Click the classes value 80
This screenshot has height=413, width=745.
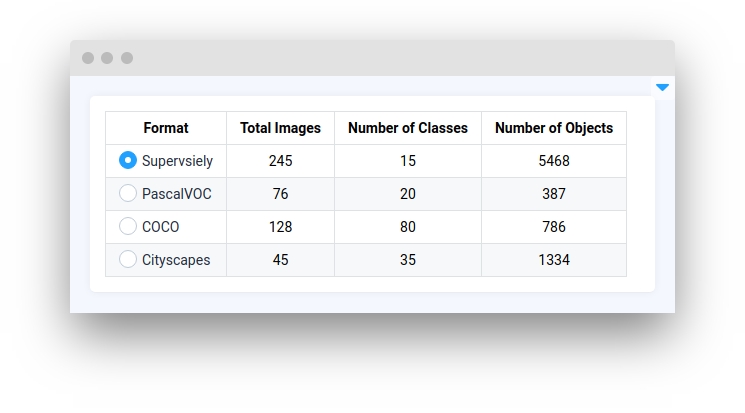408,227
